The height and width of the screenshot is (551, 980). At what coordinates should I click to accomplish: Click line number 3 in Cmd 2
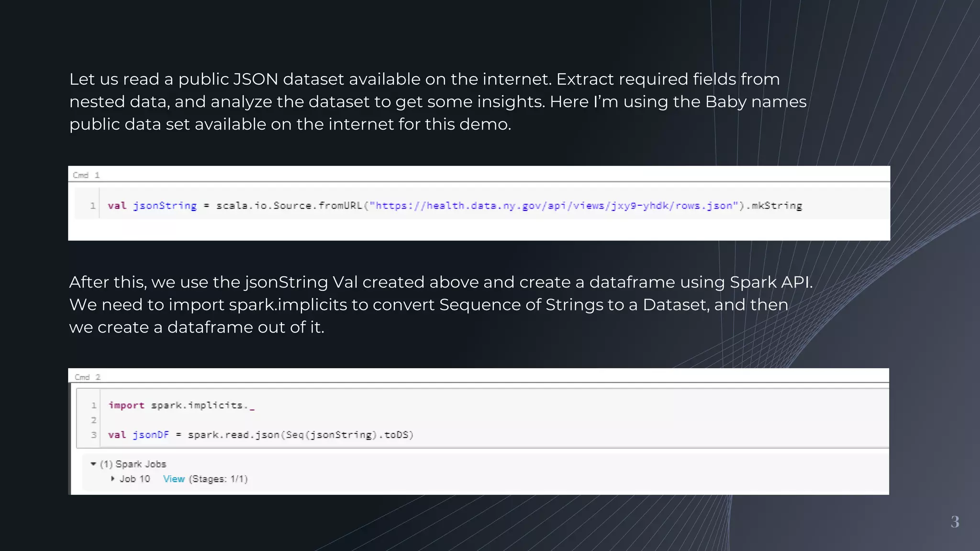click(x=94, y=435)
